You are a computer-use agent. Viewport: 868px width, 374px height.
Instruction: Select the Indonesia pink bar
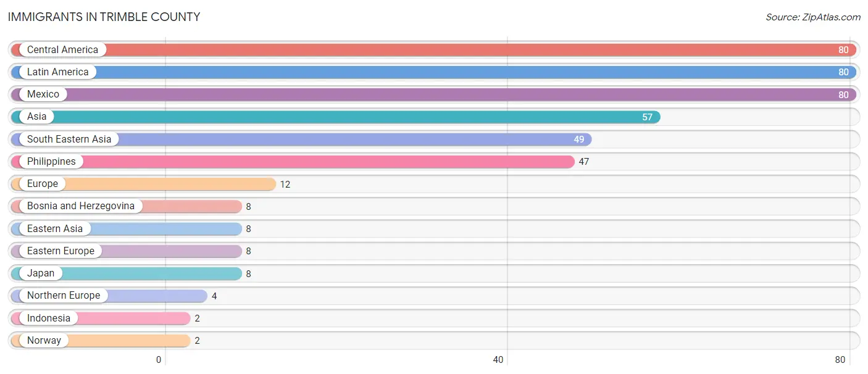pyautogui.click(x=101, y=318)
